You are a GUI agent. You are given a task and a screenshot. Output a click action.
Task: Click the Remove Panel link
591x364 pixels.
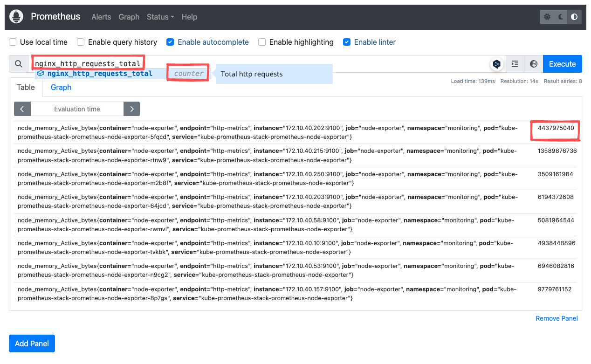pyautogui.click(x=557, y=318)
